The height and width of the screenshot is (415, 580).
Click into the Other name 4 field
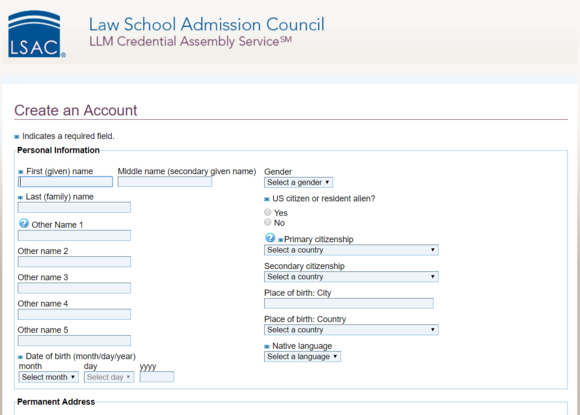point(74,314)
